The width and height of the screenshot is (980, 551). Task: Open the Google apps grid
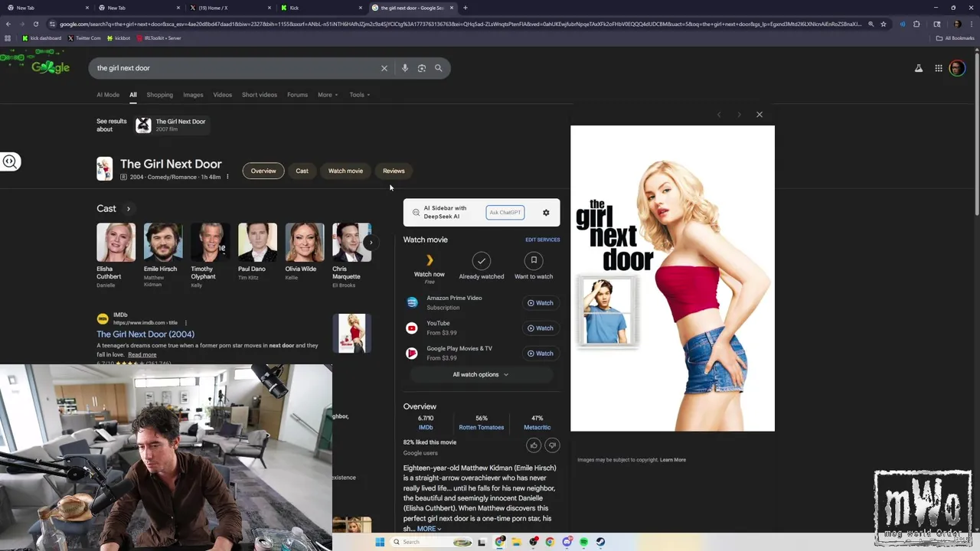[939, 68]
